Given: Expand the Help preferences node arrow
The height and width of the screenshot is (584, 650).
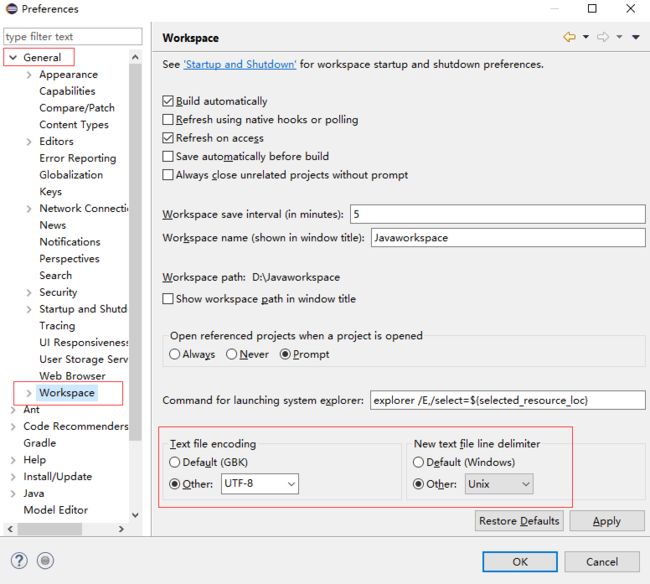Looking at the screenshot, I should [x=13, y=460].
